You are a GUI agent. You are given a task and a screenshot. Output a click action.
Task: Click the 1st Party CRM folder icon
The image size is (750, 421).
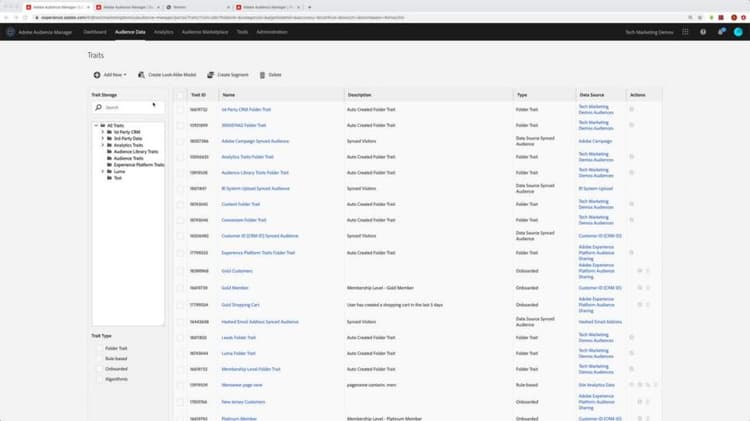click(110, 132)
